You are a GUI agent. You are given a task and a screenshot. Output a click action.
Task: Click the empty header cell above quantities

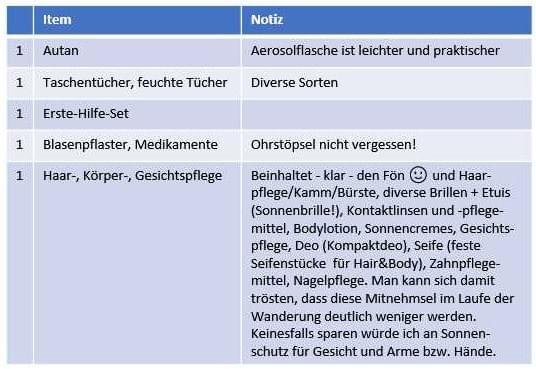click(20, 20)
